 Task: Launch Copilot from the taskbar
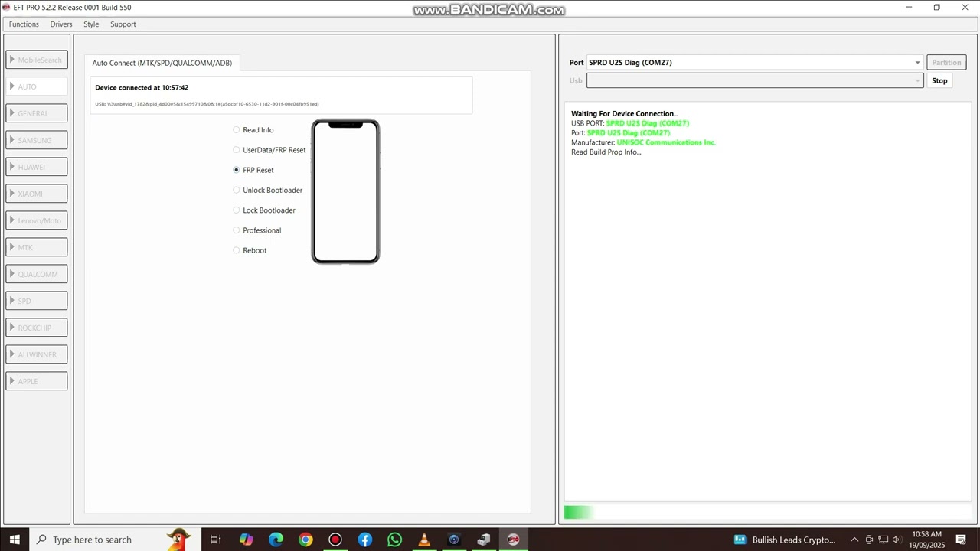(246, 540)
